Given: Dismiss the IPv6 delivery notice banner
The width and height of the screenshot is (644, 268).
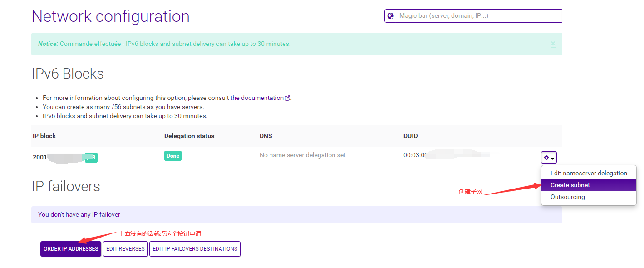Looking at the screenshot, I should pyautogui.click(x=553, y=44).
